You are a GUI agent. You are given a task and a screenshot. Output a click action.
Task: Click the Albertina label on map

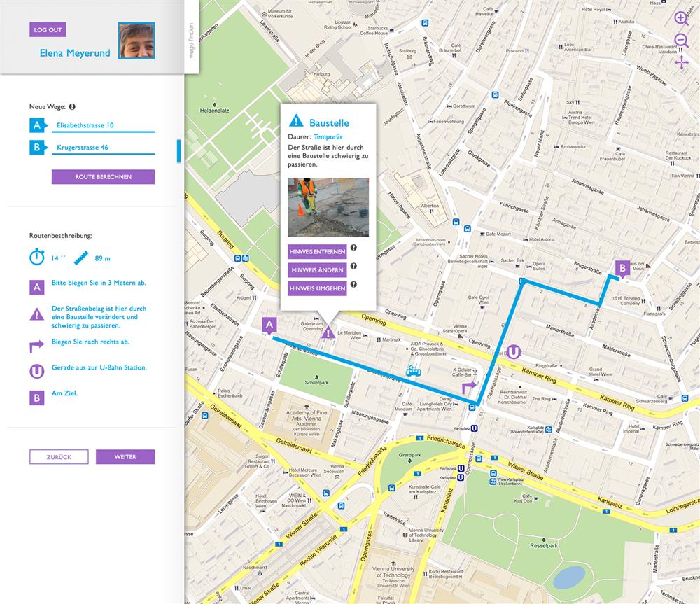click(430, 206)
